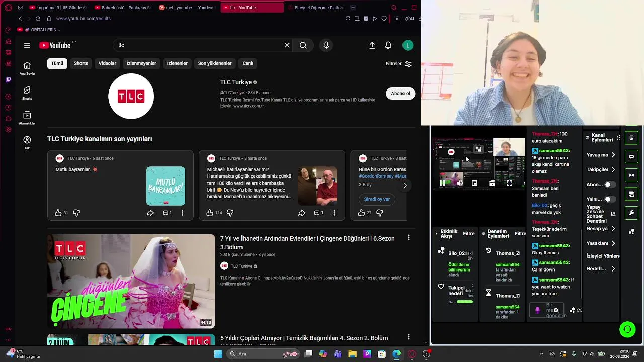Subscribe with the Abone ol button
The image size is (644, 362).
(400, 93)
